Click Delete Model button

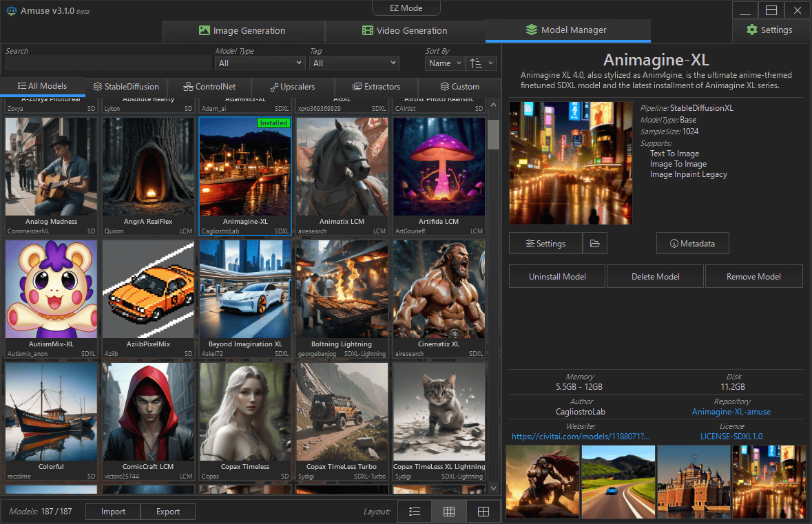(655, 277)
